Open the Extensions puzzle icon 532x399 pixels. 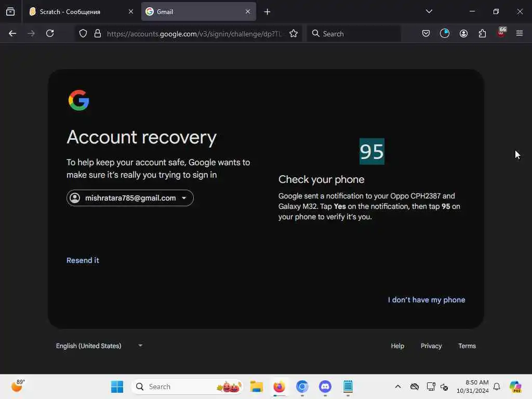pos(482,33)
